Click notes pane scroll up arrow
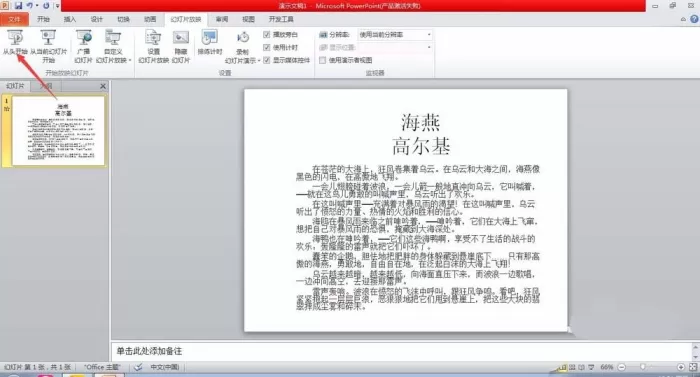700x377 pixels. coord(696,347)
